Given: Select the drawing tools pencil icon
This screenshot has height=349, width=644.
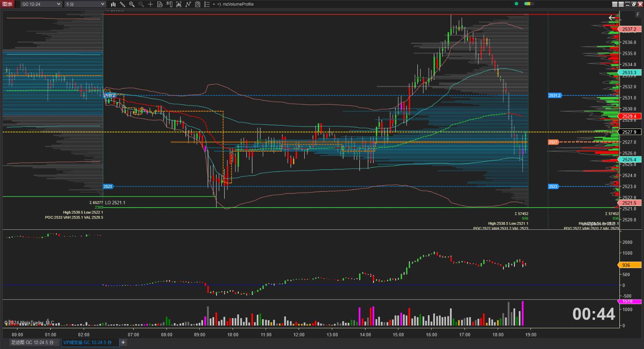Looking at the screenshot, I should point(123,4).
